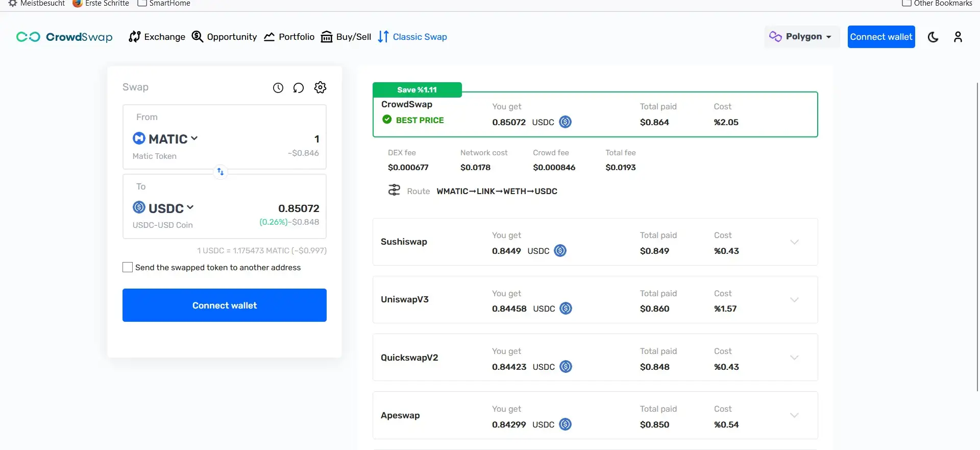Open swap history clock icon
Screen dimensions: 980x450
(278, 88)
